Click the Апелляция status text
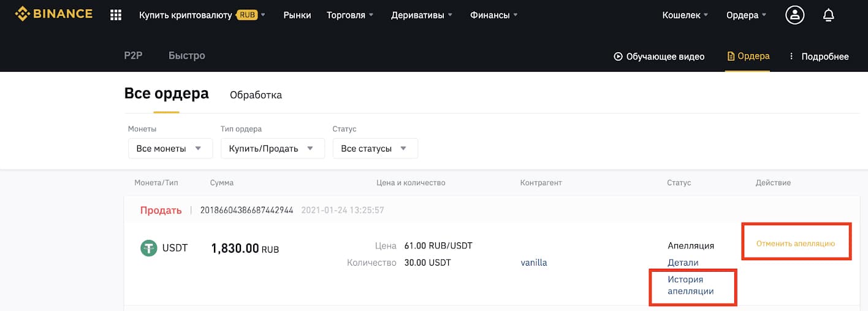 (691, 245)
